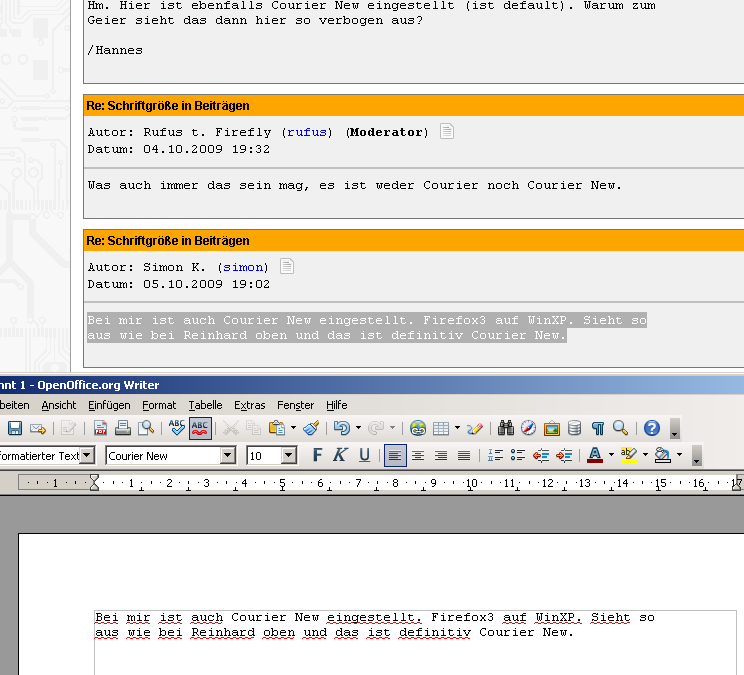Screen dimensions: 744x675
Task: Click the Save document floppy icon
Action: click(x=15, y=428)
